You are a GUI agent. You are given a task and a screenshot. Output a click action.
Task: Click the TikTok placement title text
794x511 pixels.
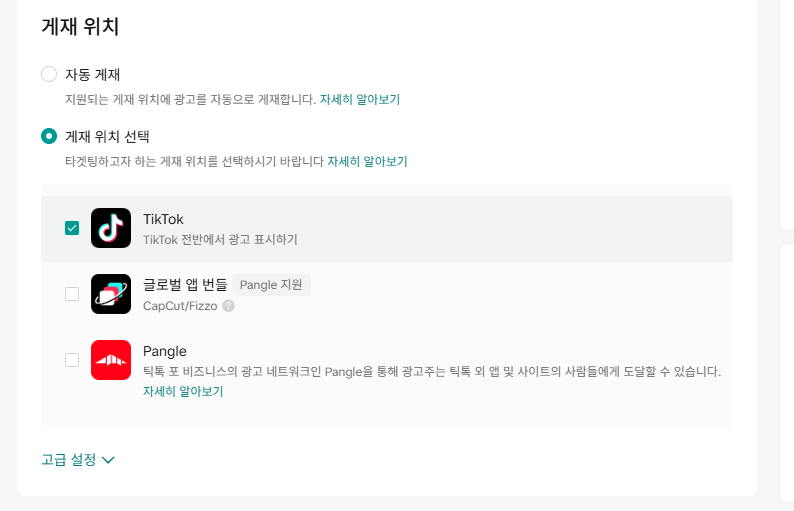point(163,219)
